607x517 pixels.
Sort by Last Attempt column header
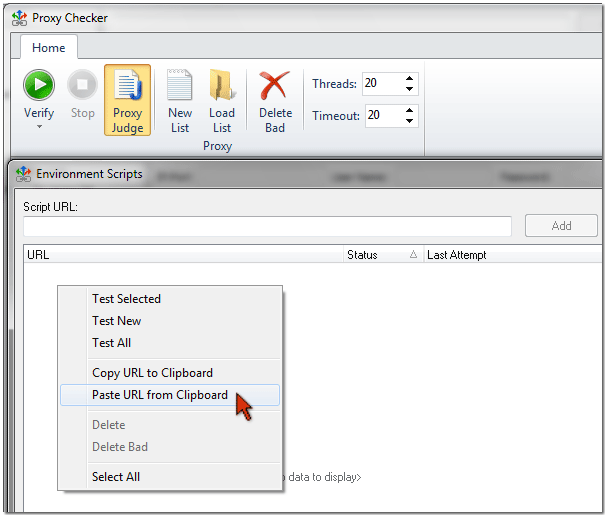point(513,255)
